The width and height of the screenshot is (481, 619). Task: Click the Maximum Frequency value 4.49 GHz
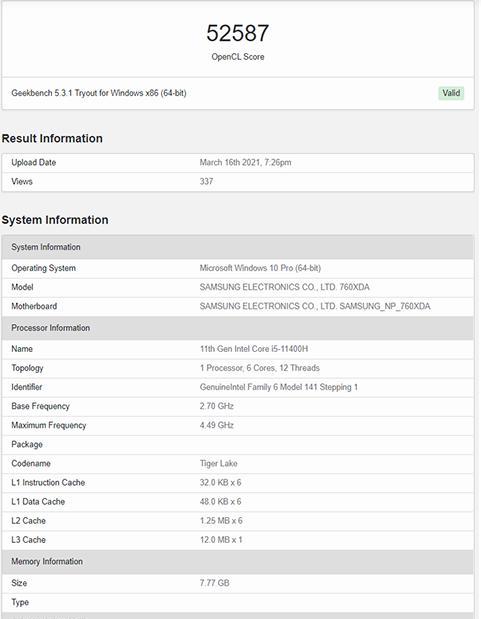tap(216, 425)
